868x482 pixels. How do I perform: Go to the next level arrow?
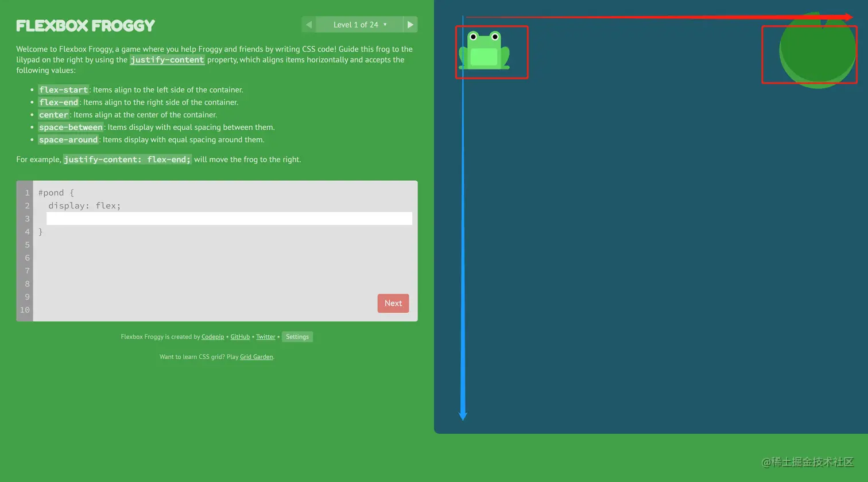click(410, 25)
